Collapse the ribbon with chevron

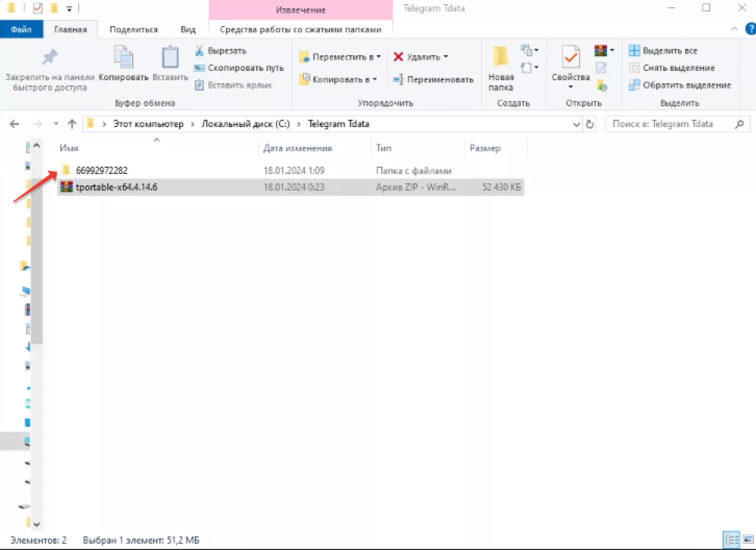pos(734,29)
